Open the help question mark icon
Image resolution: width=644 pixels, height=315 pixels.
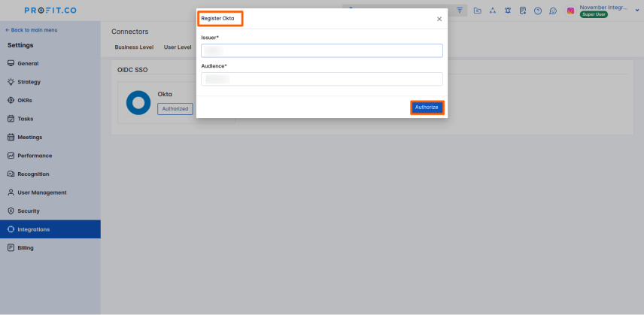[538, 11]
